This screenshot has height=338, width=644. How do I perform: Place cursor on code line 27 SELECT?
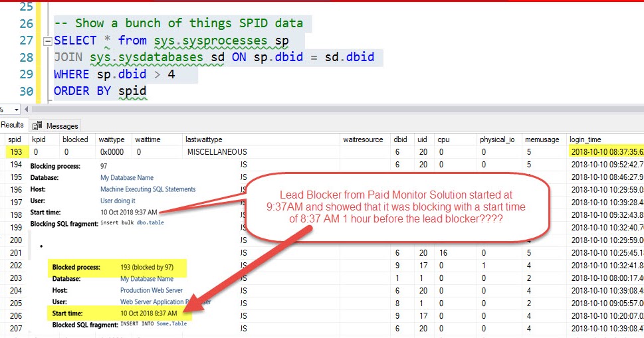75,41
